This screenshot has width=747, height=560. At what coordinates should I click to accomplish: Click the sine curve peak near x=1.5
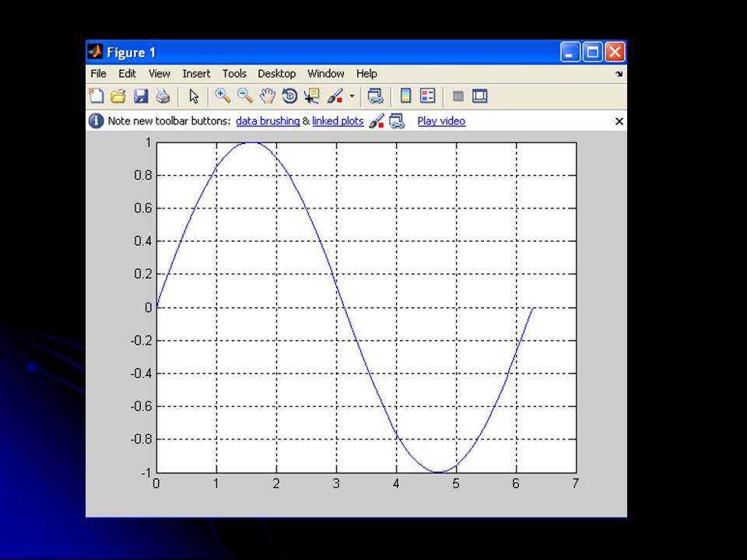coord(250,142)
